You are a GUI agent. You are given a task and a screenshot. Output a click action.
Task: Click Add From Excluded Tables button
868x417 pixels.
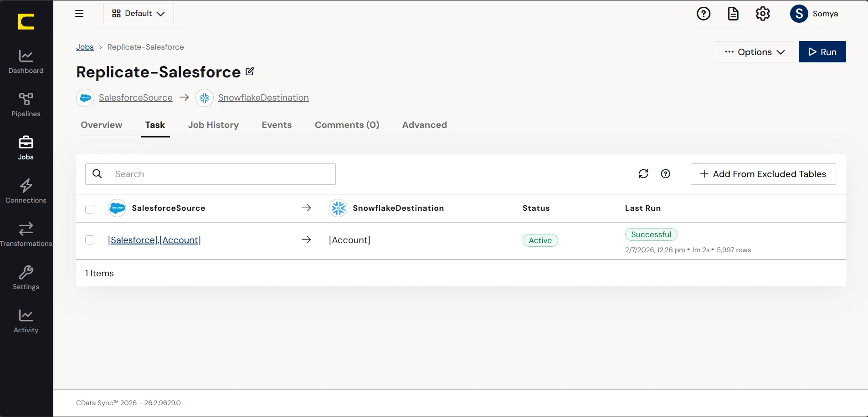pos(763,174)
